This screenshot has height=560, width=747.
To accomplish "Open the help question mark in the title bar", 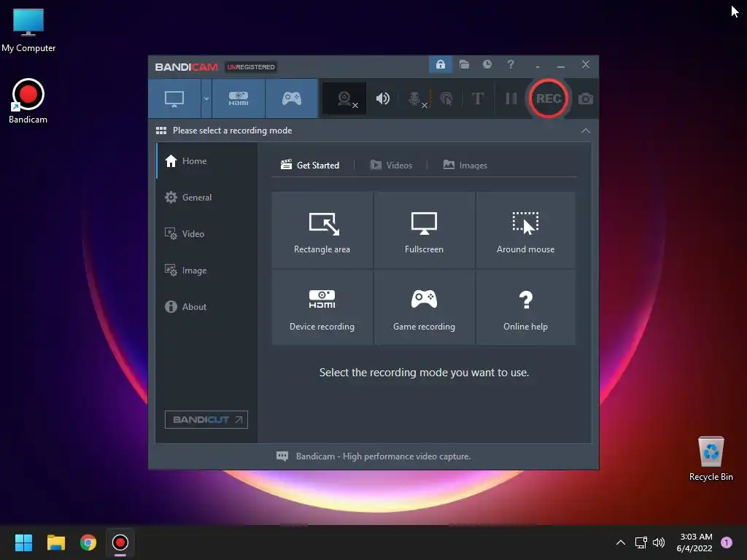I will 511,64.
